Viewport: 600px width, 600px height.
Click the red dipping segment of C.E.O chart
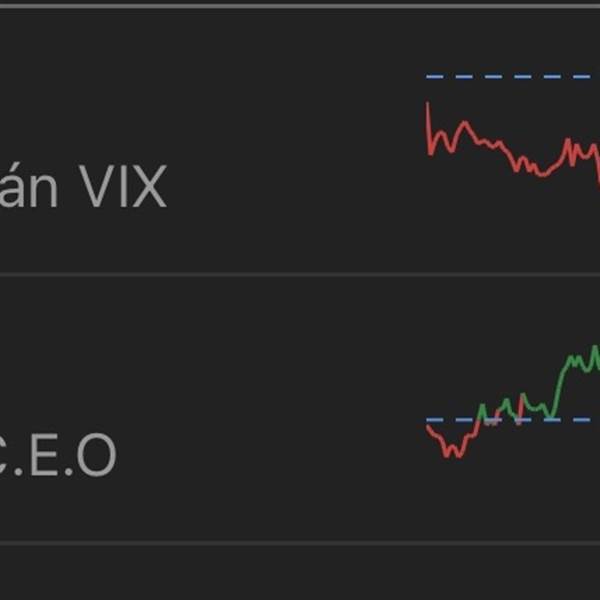452,442
